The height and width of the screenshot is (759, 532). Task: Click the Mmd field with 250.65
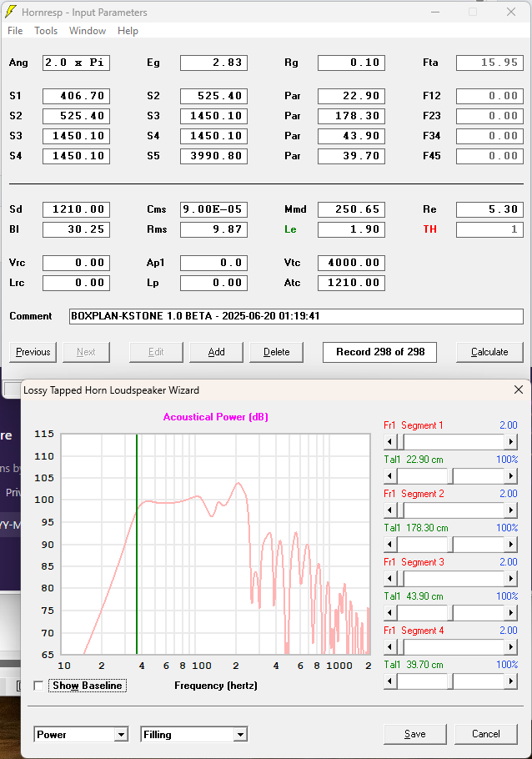coord(351,209)
